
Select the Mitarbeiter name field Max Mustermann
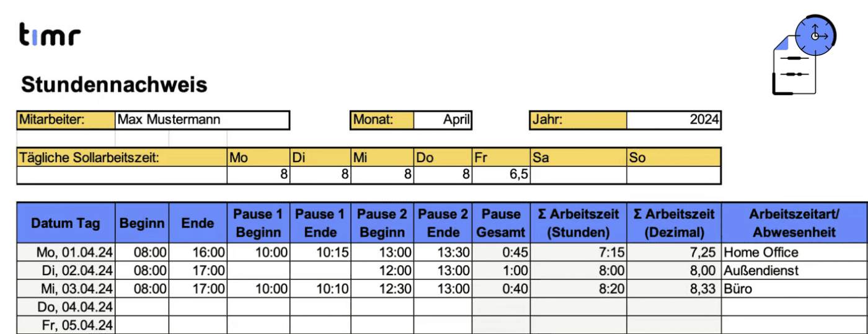202,120
